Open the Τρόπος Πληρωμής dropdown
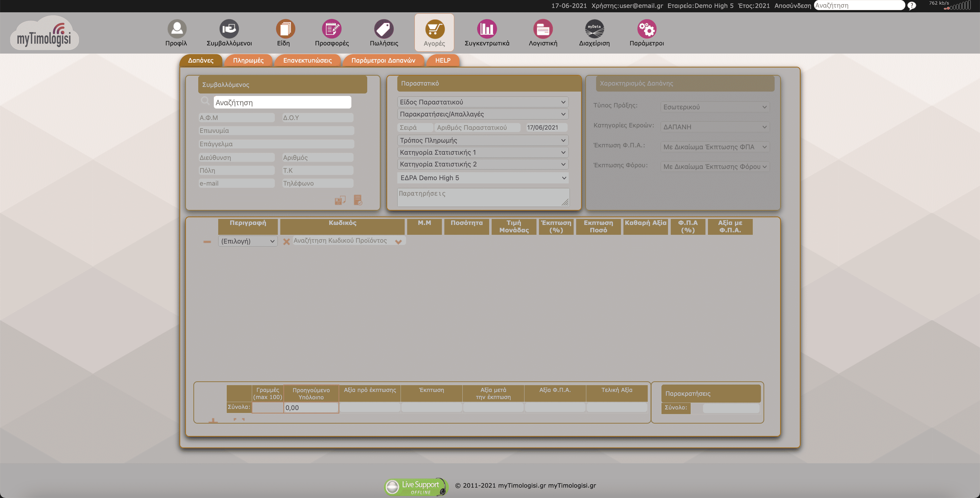Screen dimensions: 980x498 pyautogui.click(x=482, y=140)
